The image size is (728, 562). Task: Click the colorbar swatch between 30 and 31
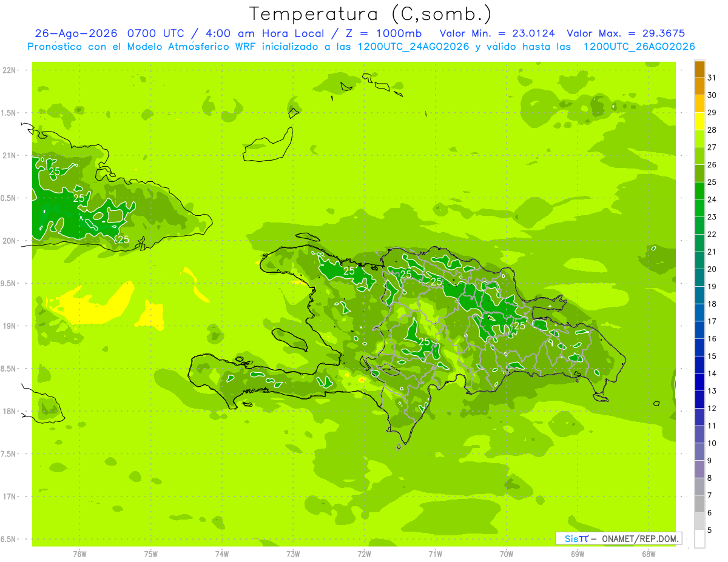(699, 87)
